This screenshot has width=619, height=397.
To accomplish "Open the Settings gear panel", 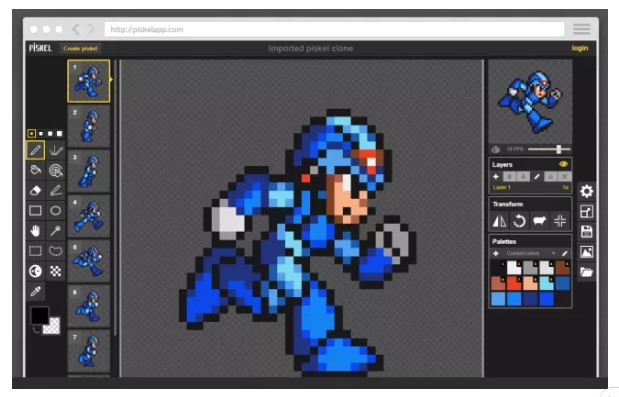I will (x=586, y=191).
